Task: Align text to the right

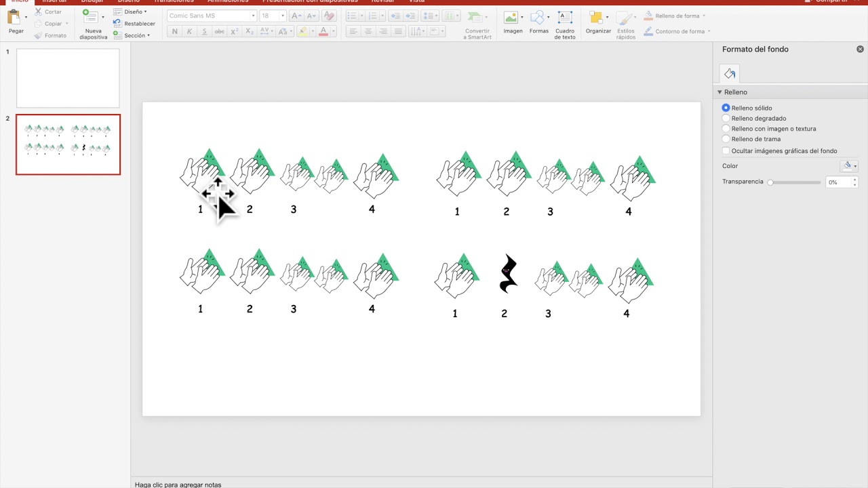Action: click(x=383, y=31)
